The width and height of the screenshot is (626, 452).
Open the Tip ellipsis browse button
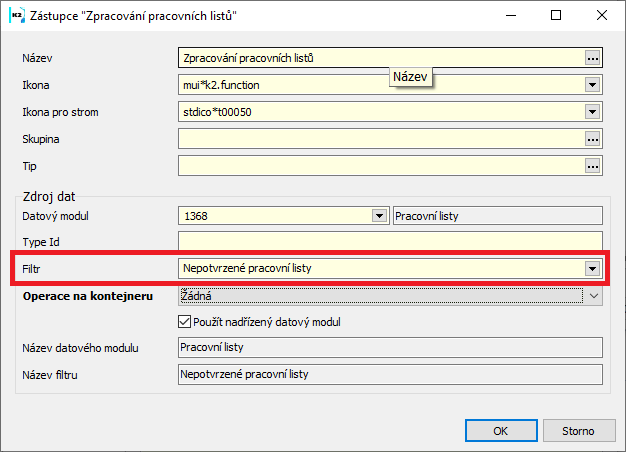593,166
